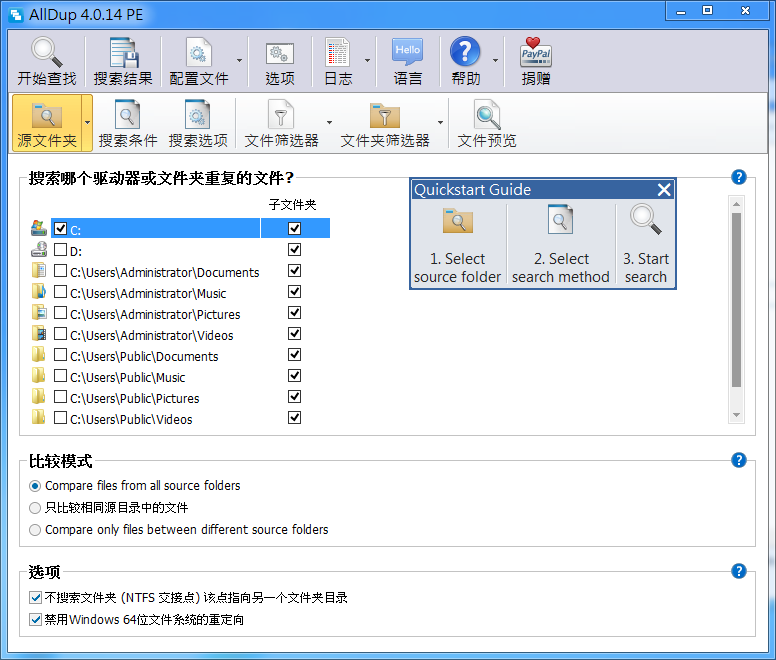Click the PayPal 捐赠 icon
The width and height of the screenshot is (776, 660).
tap(535, 52)
